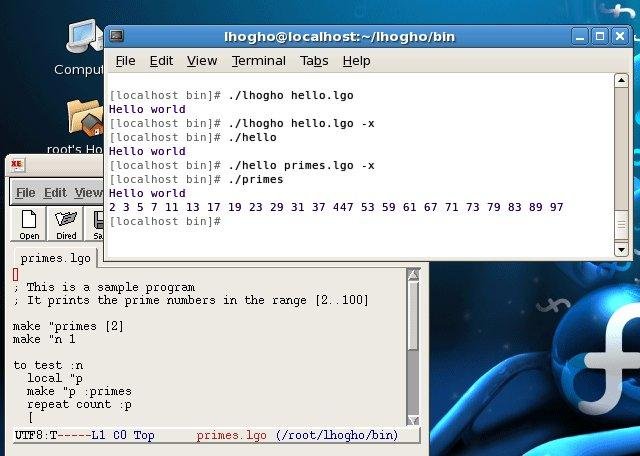Open the terminal View menu
The height and width of the screenshot is (456, 640).
(x=202, y=61)
